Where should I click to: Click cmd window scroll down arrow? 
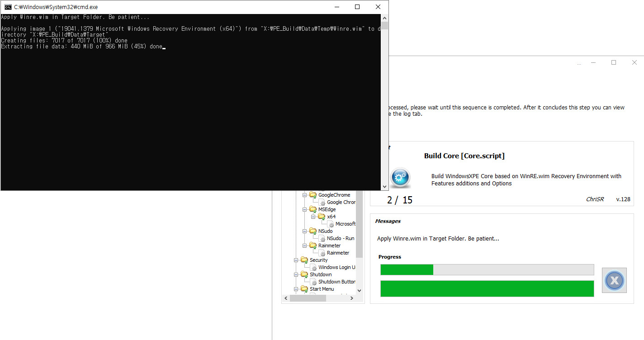pos(385,186)
